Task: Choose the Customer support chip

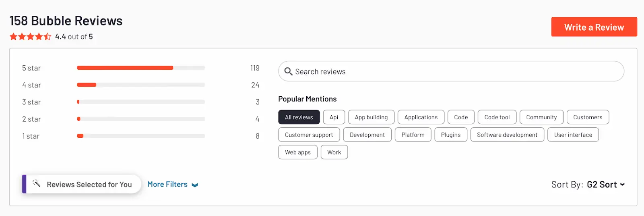Action: [309, 135]
